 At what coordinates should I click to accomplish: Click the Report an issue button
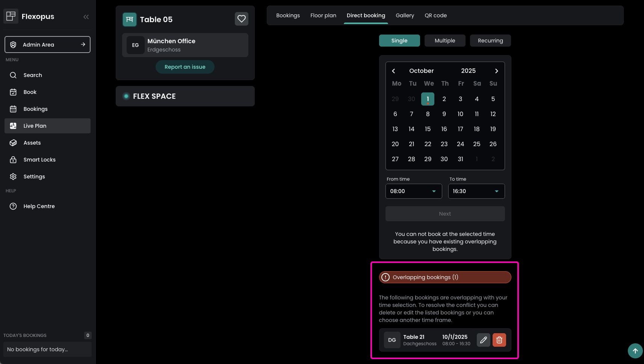click(x=185, y=67)
